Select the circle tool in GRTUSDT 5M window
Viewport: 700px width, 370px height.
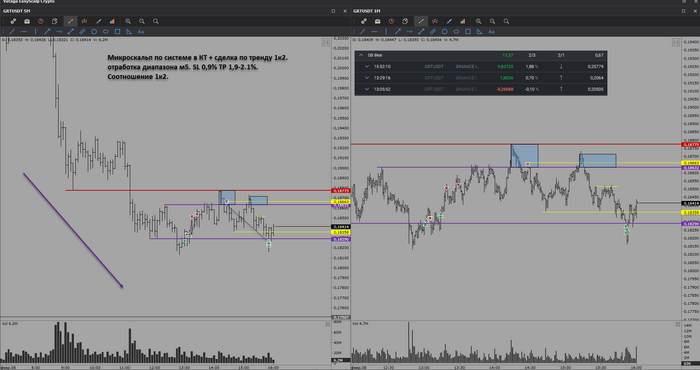pos(94,32)
